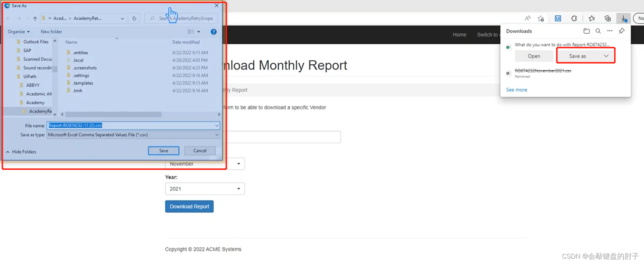Expand the Save as arrow in Downloads

[x=606, y=56]
